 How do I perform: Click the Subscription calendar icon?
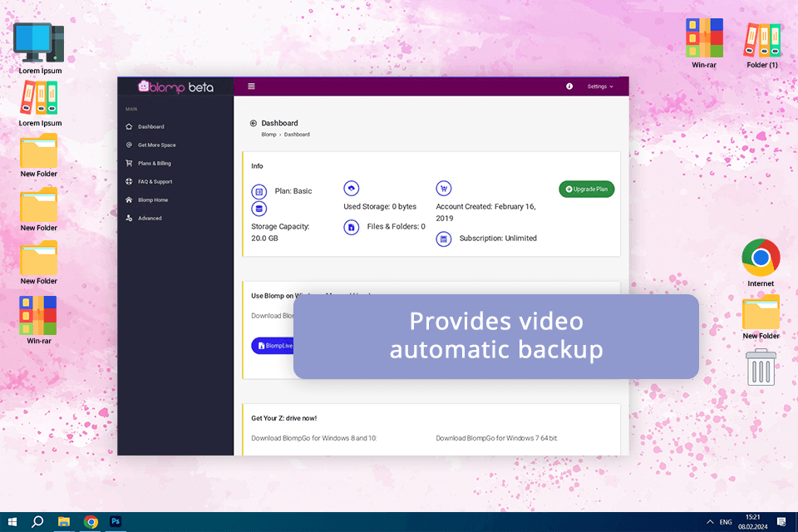(444, 239)
